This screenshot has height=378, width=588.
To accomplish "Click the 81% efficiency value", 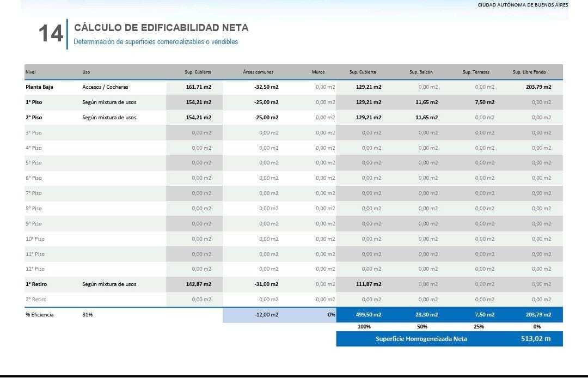I will [87, 315].
